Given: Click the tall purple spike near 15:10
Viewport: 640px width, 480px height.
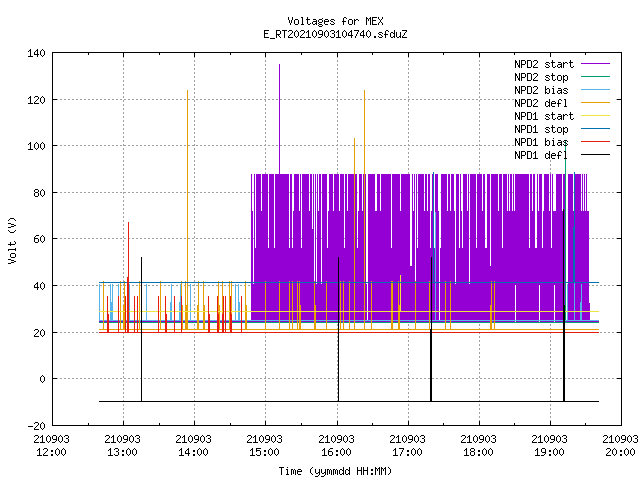Looking at the screenshot, I should pyautogui.click(x=280, y=118).
